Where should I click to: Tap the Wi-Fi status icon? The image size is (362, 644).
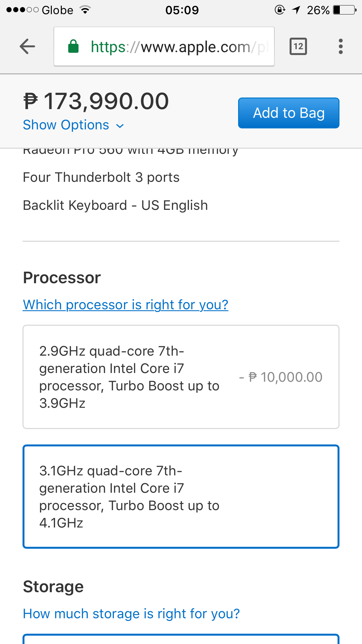[x=85, y=10]
